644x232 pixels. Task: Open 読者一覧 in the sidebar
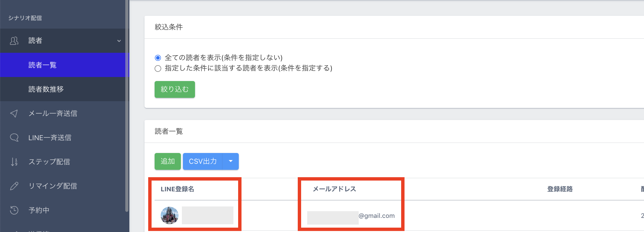click(x=42, y=65)
